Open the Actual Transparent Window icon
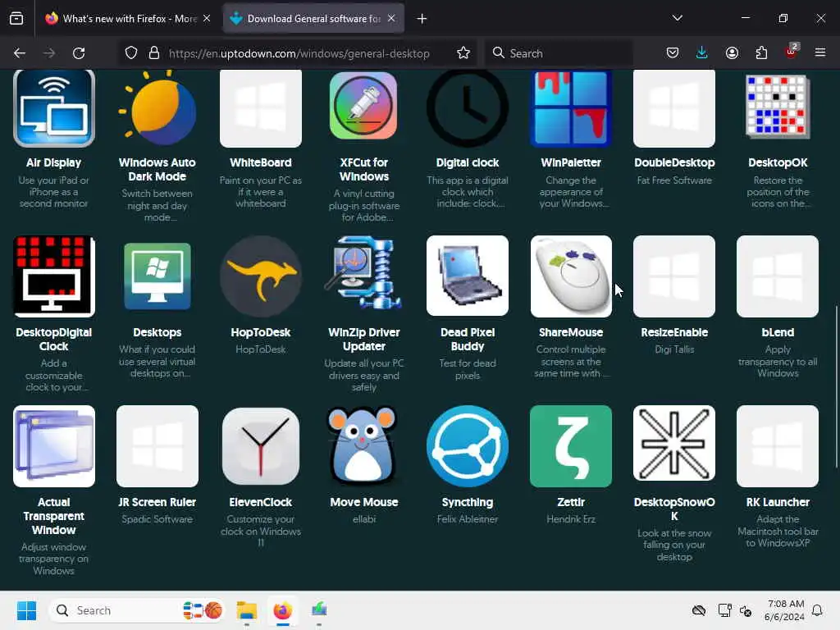 point(54,446)
